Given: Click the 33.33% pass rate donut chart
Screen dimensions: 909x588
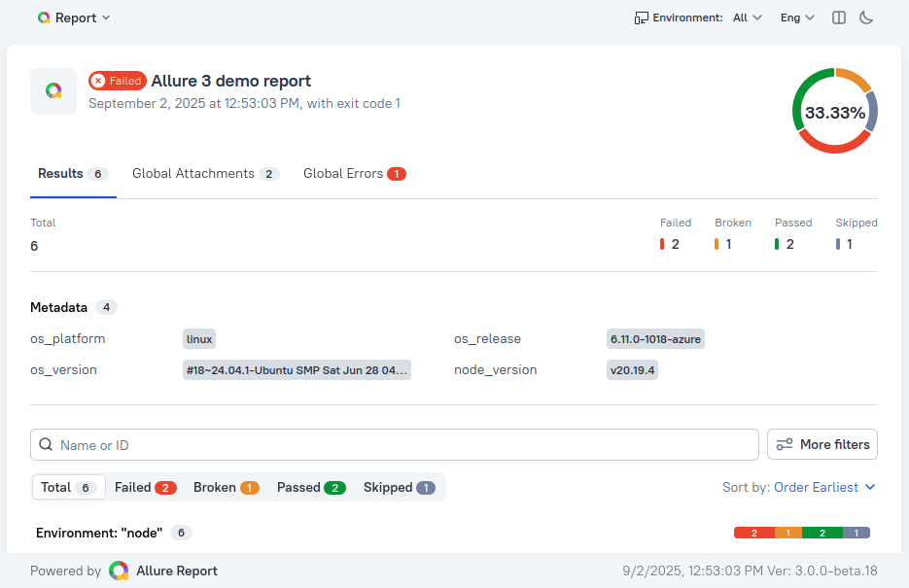Looking at the screenshot, I should coord(834,112).
